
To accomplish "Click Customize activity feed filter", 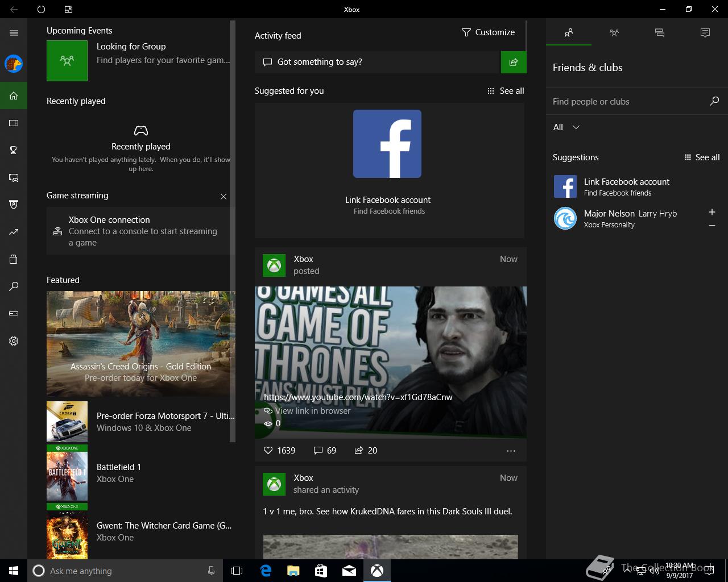I will click(488, 32).
